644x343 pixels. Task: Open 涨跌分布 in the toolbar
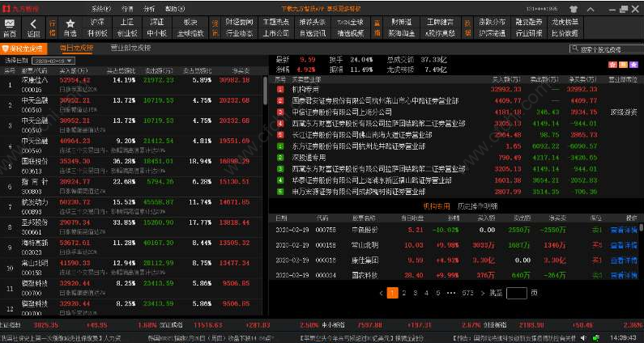492,22
